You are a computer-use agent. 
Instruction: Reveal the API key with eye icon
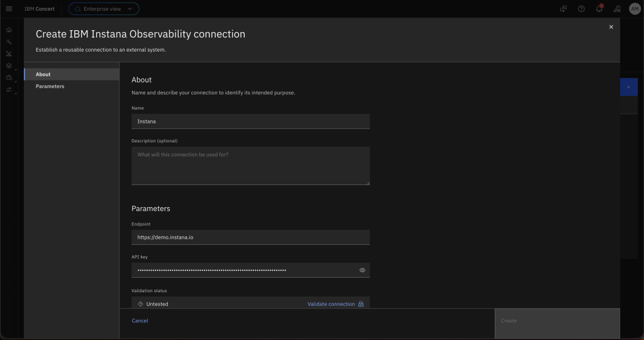362,270
